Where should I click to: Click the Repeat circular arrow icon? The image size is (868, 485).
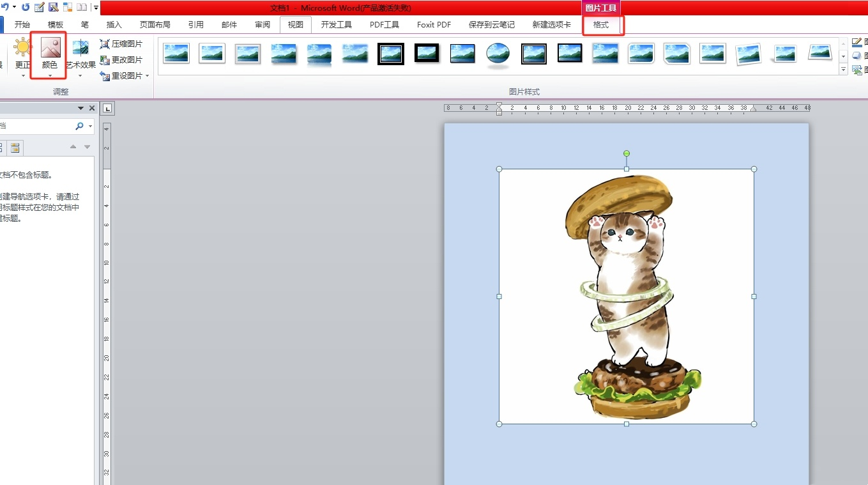[26, 8]
